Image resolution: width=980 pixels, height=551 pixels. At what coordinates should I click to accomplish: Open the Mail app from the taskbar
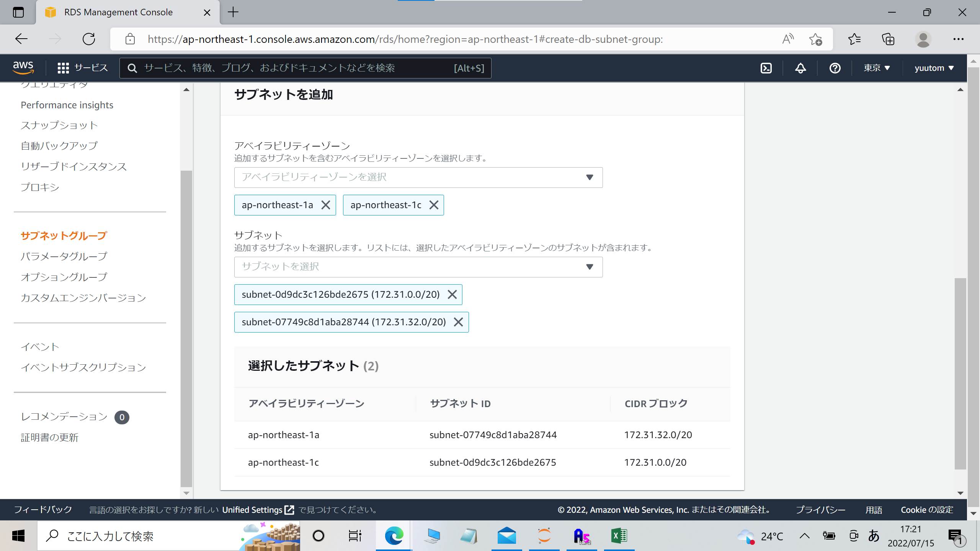(x=506, y=535)
